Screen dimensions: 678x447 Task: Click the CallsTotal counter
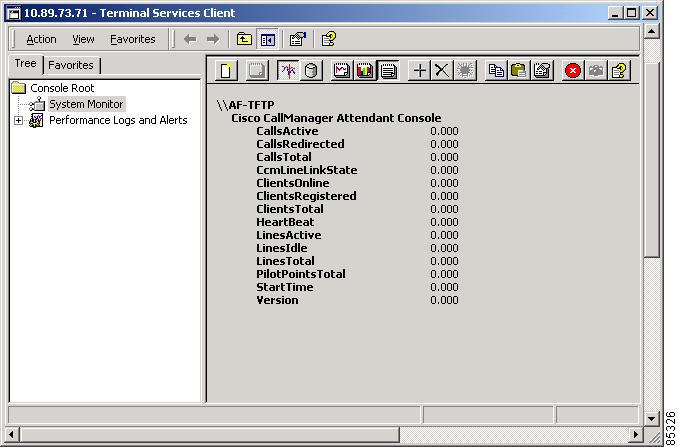pos(284,157)
